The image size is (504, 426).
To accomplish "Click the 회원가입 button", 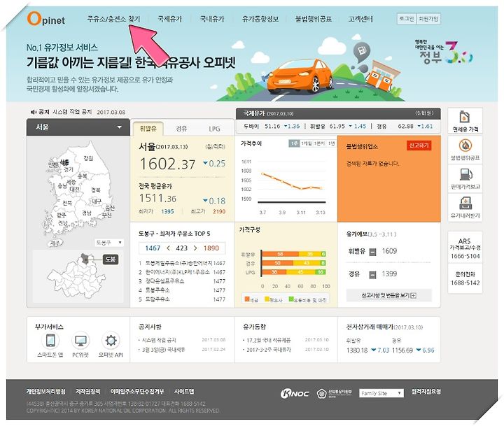I will coord(428,19).
